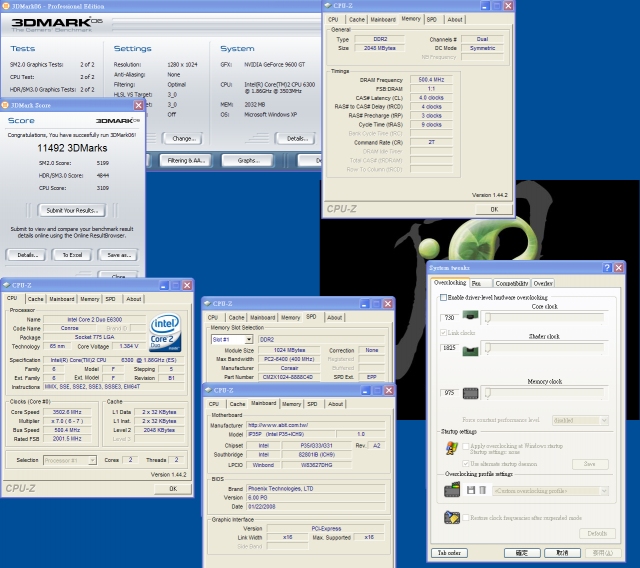Close the 3DMark Score window
Screen dimensions: 640x568
[x=138, y=105]
